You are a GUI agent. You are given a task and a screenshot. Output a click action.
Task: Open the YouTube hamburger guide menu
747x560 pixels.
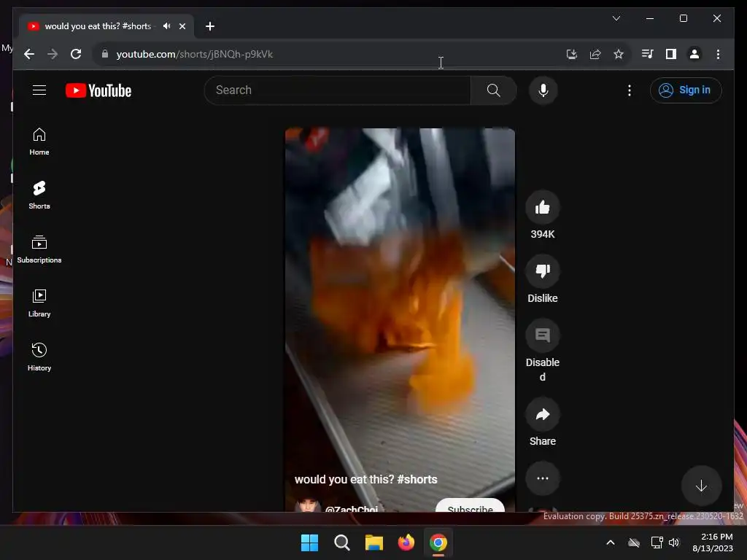click(39, 90)
